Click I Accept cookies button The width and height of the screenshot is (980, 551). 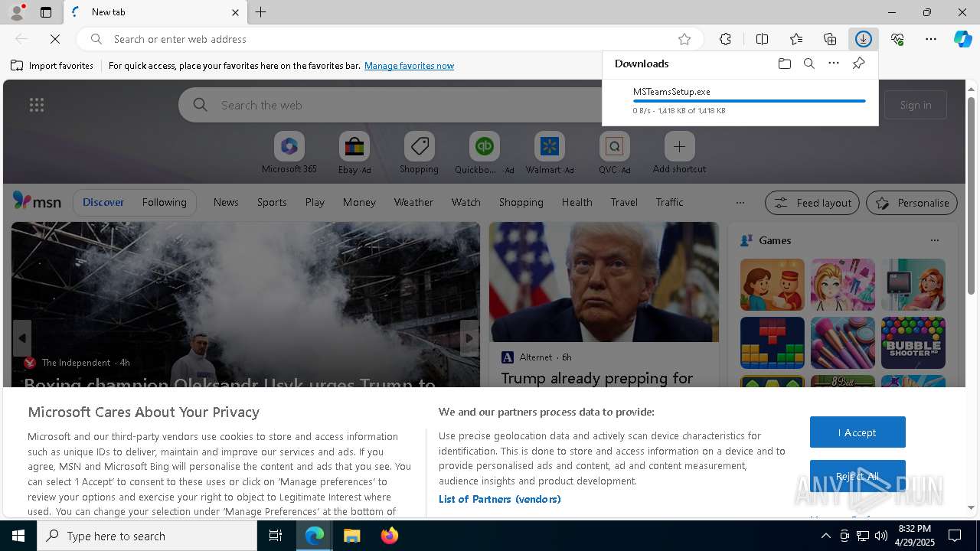click(857, 432)
